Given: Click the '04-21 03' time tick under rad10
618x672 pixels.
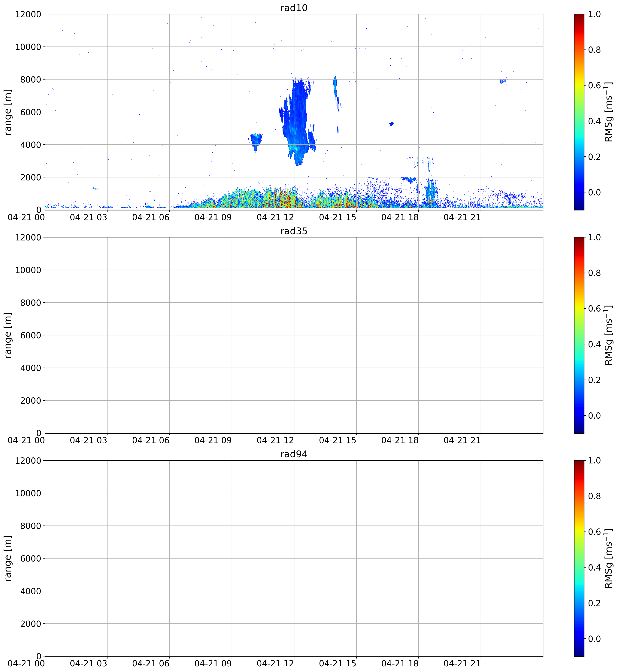Looking at the screenshot, I should coord(89,217).
